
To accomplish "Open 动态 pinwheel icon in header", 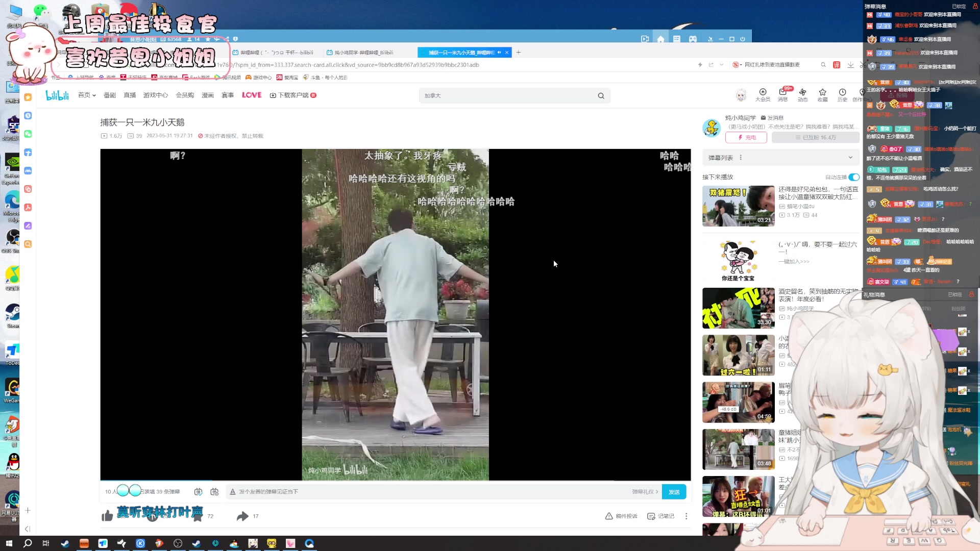I will (x=802, y=93).
